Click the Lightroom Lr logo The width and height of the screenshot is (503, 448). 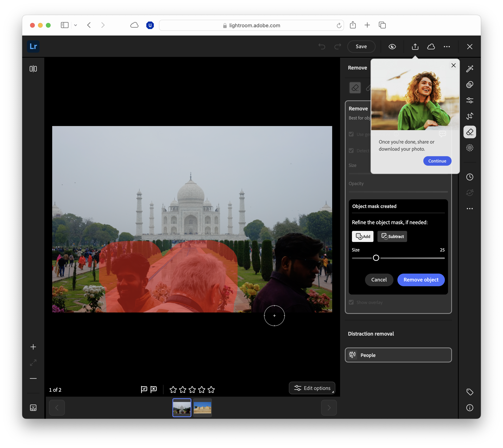tap(33, 46)
